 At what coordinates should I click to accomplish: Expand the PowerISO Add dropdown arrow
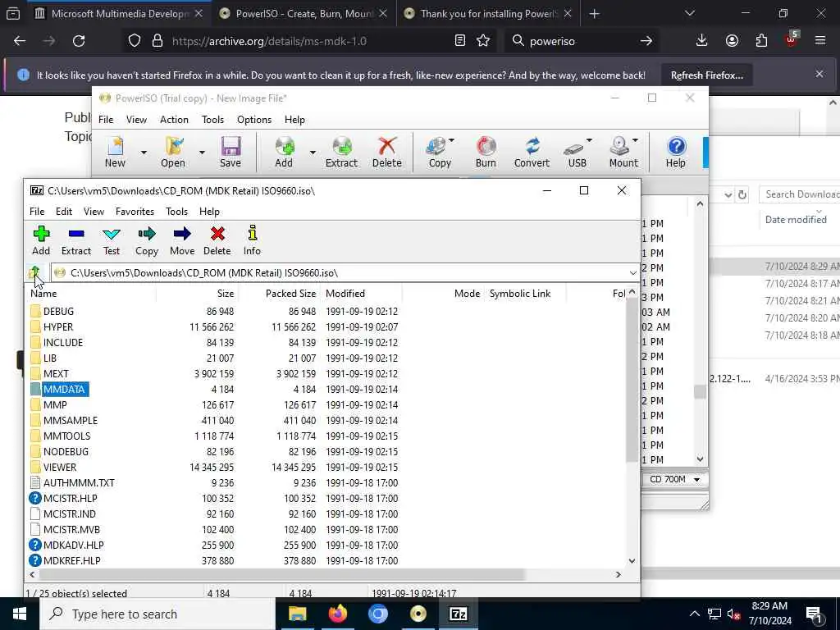pos(313,153)
